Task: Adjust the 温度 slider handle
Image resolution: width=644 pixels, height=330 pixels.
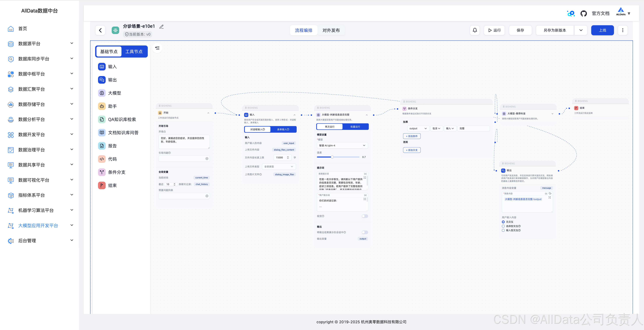Action: tap(332, 157)
